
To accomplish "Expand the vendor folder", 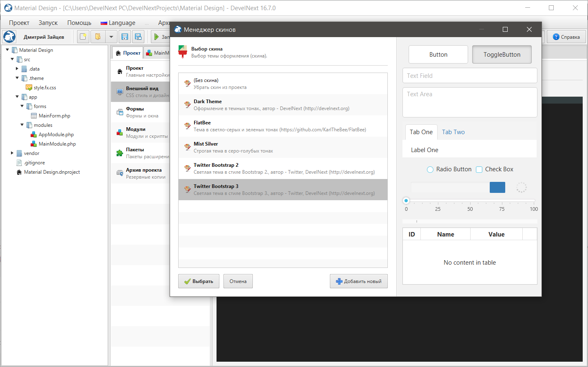I will click(x=12, y=153).
